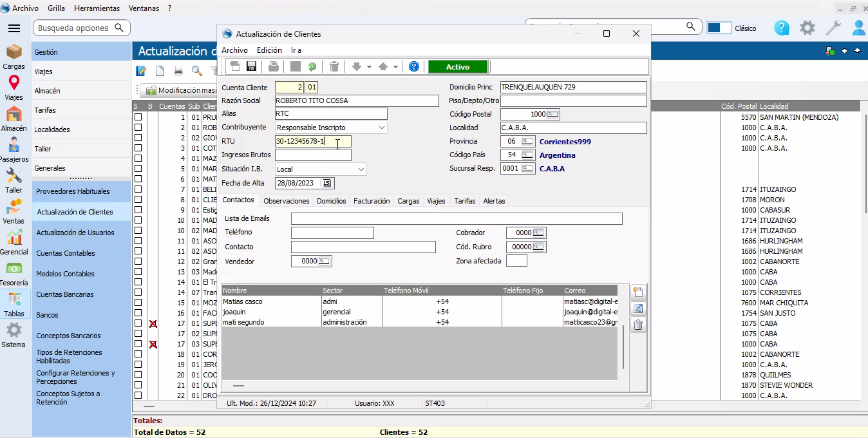Open dropdown arrow beside the down-arrow toolbar button

tap(369, 67)
